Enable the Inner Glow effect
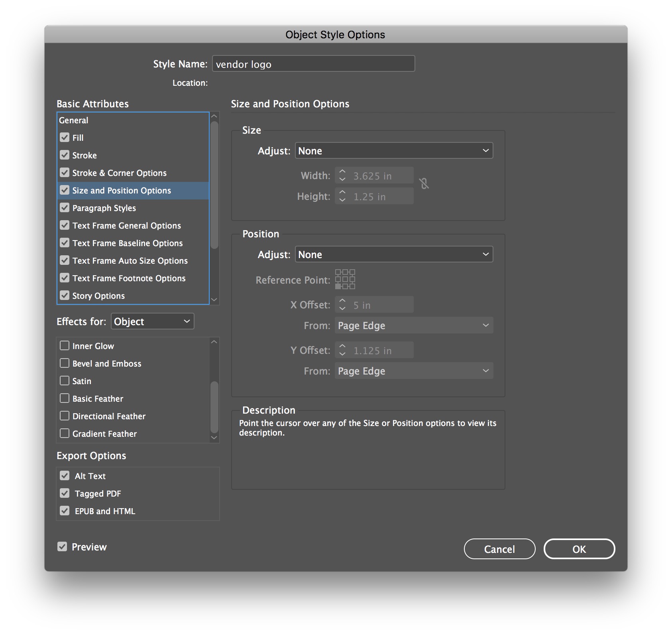Screen dimensions: 672x635 [65, 346]
